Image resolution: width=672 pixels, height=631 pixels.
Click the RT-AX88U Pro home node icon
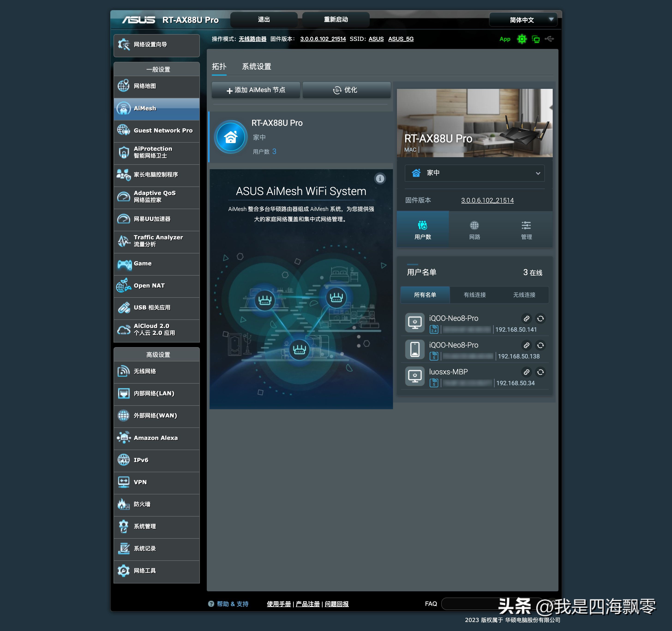[231, 137]
